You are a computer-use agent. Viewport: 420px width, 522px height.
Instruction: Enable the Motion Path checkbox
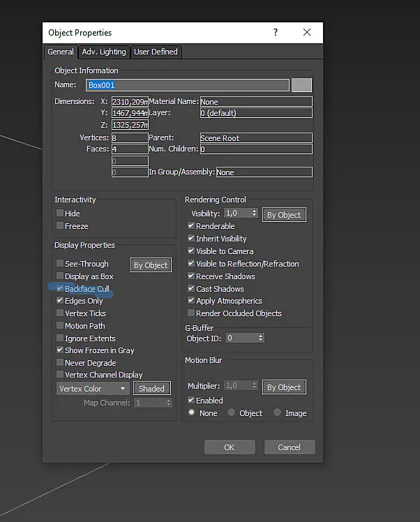click(x=60, y=325)
